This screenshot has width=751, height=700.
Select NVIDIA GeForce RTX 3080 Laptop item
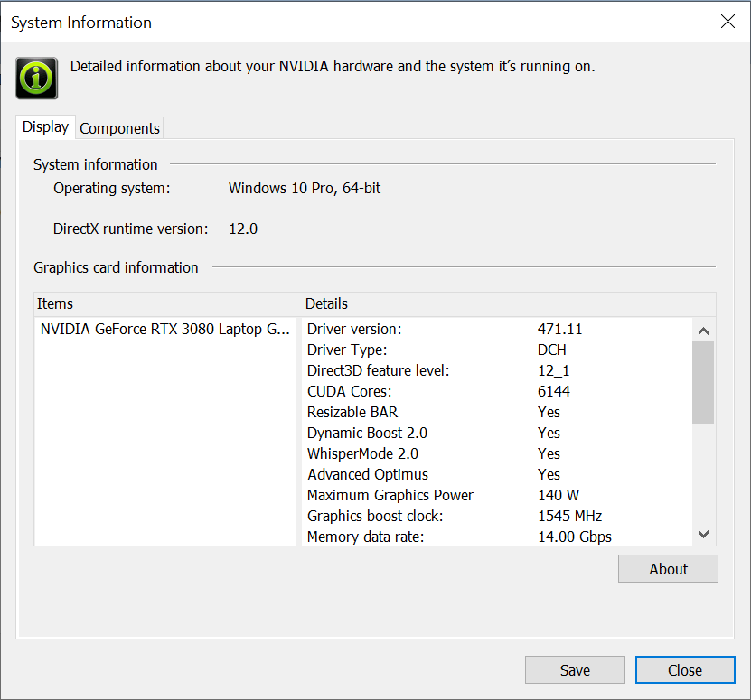pyautogui.click(x=165, y=329)
